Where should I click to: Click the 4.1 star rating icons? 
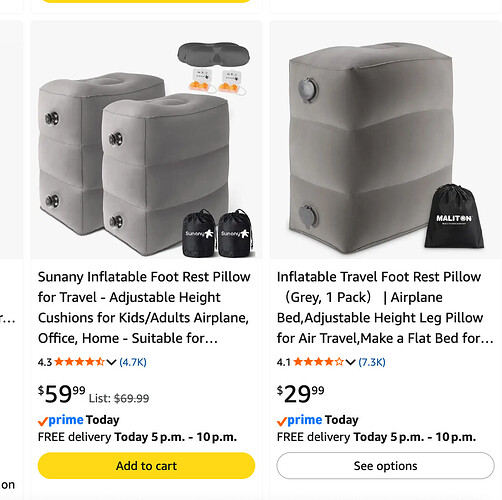click(x=319, y=362)
